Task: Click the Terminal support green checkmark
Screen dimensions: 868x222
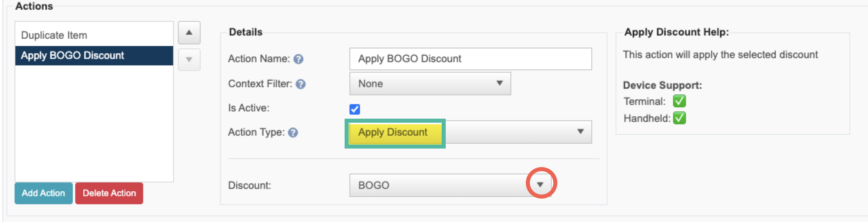Action: point(680,101)
